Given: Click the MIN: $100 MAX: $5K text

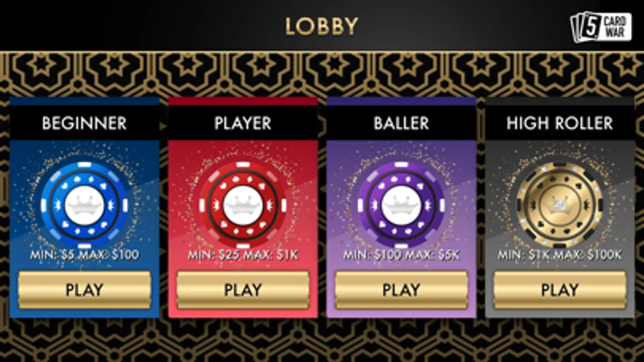Looking at the screenshot, I should tap(401, 255).
